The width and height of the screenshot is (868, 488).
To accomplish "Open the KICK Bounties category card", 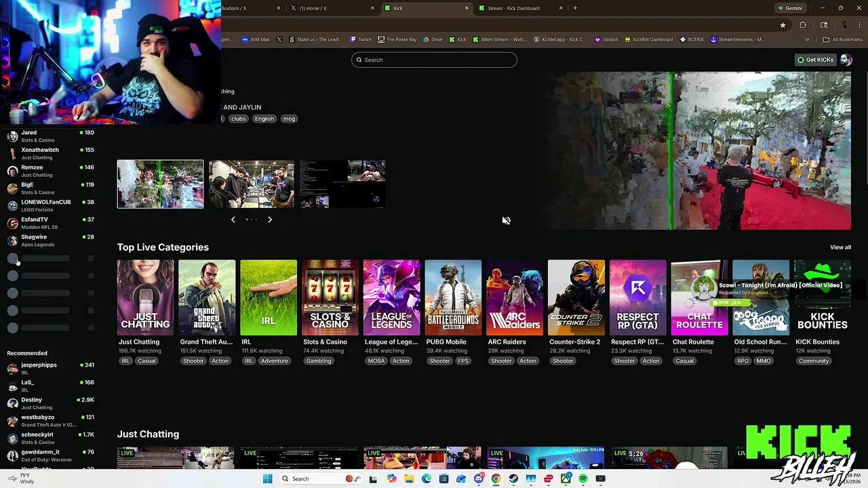I will (823, 298).
